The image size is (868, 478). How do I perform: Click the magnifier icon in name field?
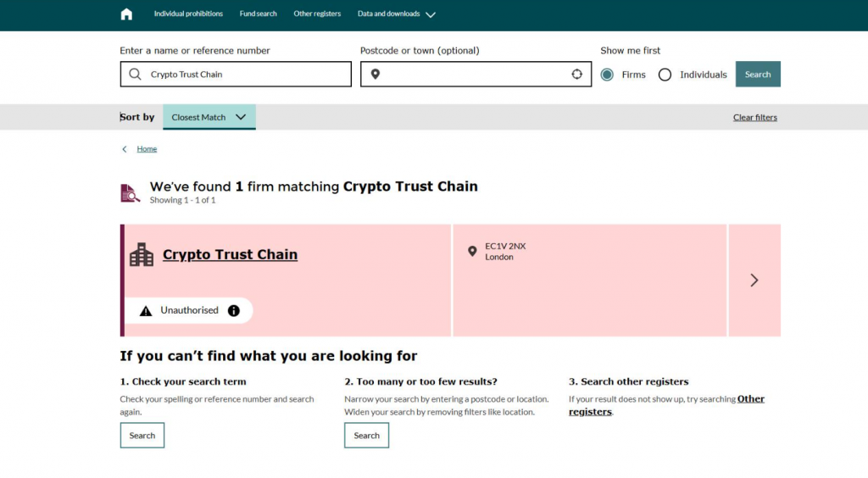pos(135,74)
